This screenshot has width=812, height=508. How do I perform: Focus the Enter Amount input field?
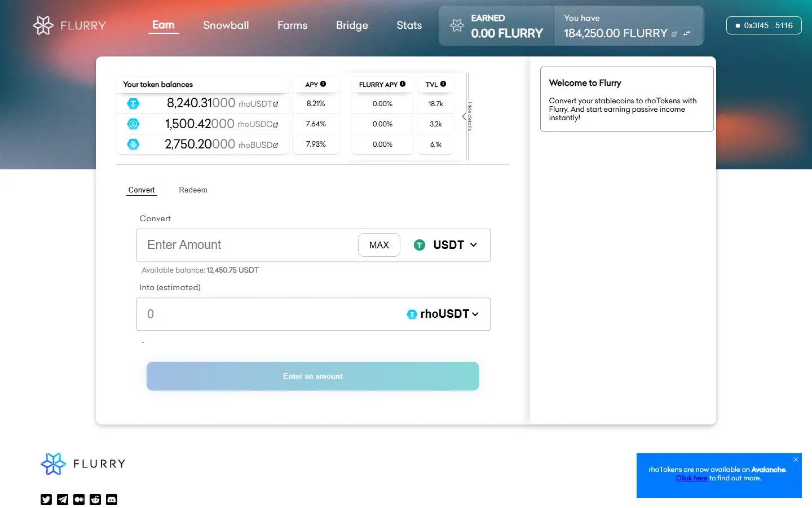pos(247,245)
